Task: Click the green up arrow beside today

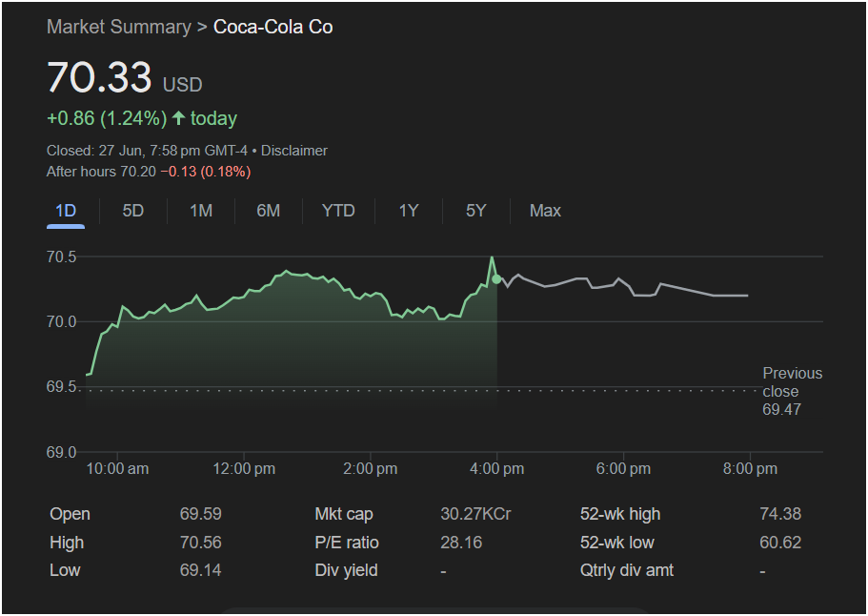Action: point(178,118)
